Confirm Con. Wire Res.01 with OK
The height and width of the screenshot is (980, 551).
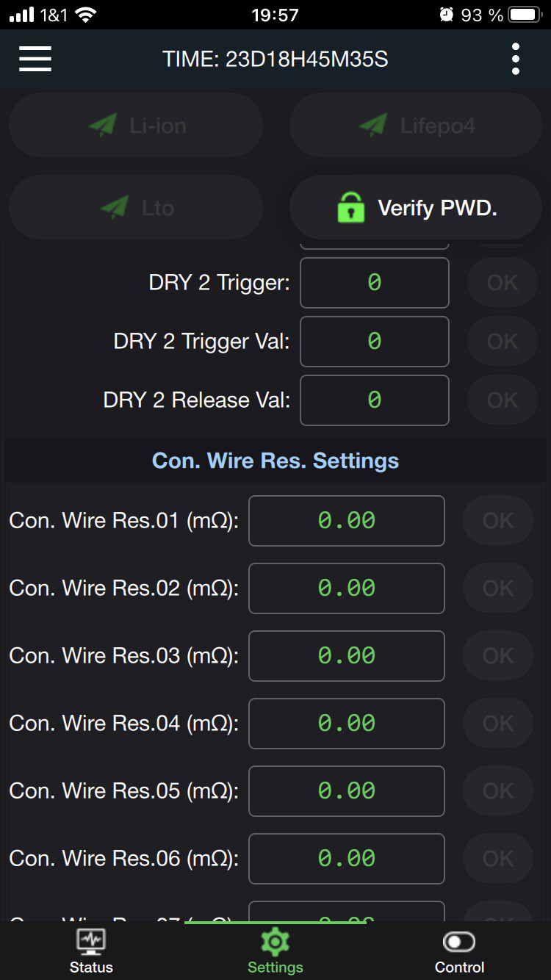[x=498, y=521]
